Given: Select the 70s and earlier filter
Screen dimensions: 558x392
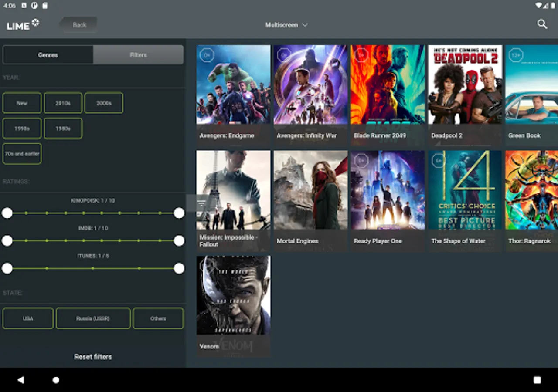Looking at the screenshot, I should 22,154.
